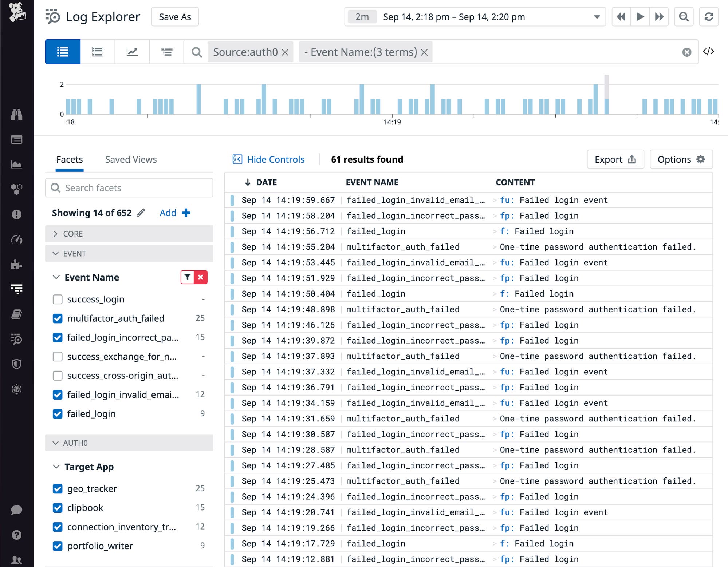Disable the multifactor_auth_failed filter
This screenshot has height=567, width=728.
(58, 318)
